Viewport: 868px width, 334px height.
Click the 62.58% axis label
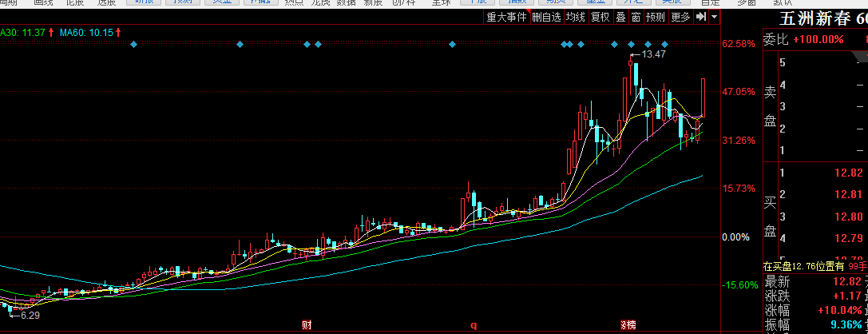tap(739, 44)
